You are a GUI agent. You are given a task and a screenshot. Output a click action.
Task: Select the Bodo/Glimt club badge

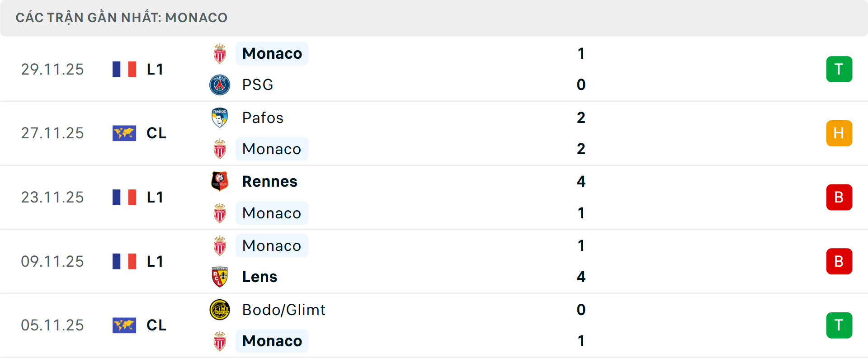(220, 310)
